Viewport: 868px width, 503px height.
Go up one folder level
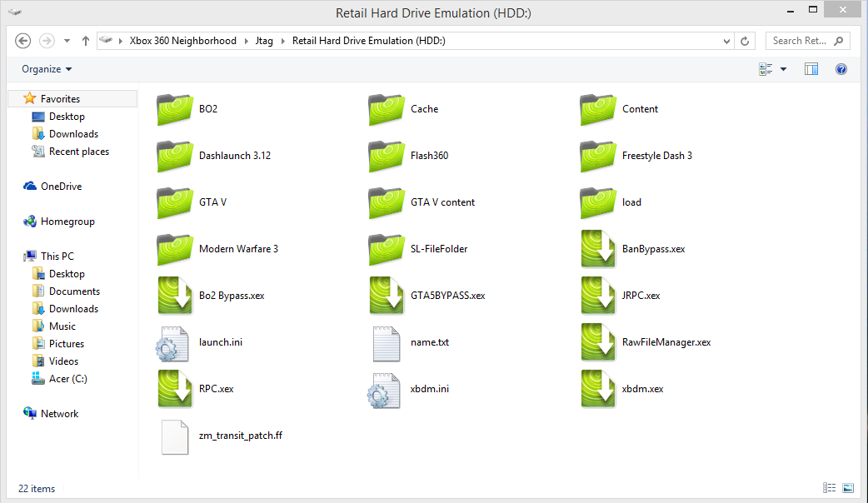[x=85, y=41]
